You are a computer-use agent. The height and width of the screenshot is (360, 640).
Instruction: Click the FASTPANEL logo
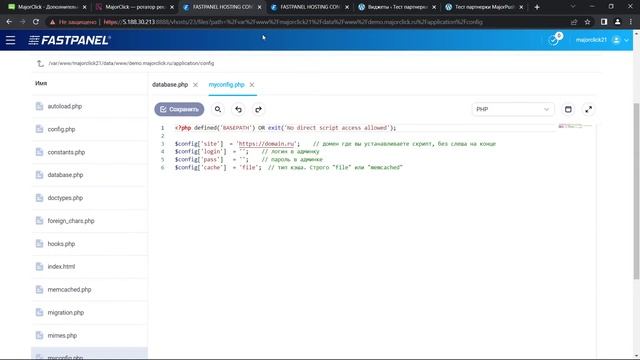[x=70, y=40]
